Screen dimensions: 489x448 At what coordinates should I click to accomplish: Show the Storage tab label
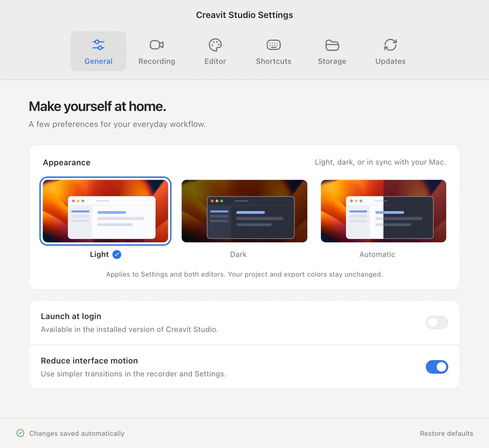point(332,61)
